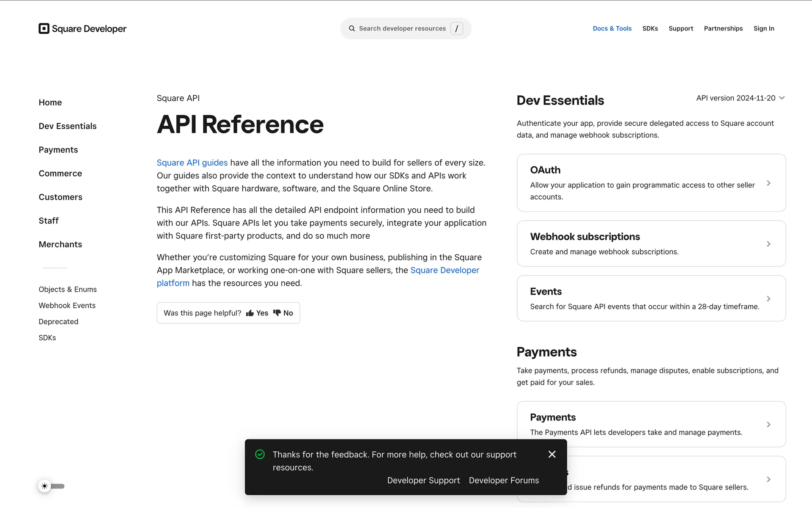Click the search magnifier icon

click(351, 28)
